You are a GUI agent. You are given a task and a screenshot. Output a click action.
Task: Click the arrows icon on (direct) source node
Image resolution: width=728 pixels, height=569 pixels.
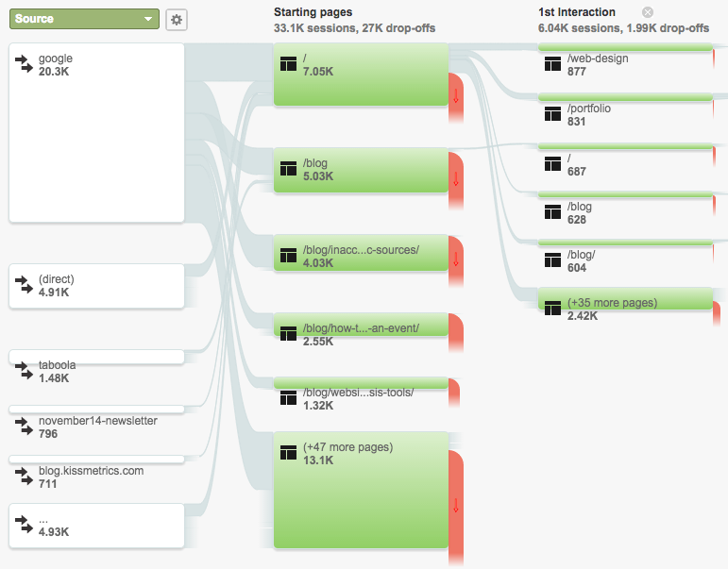[x=25, y=285]
